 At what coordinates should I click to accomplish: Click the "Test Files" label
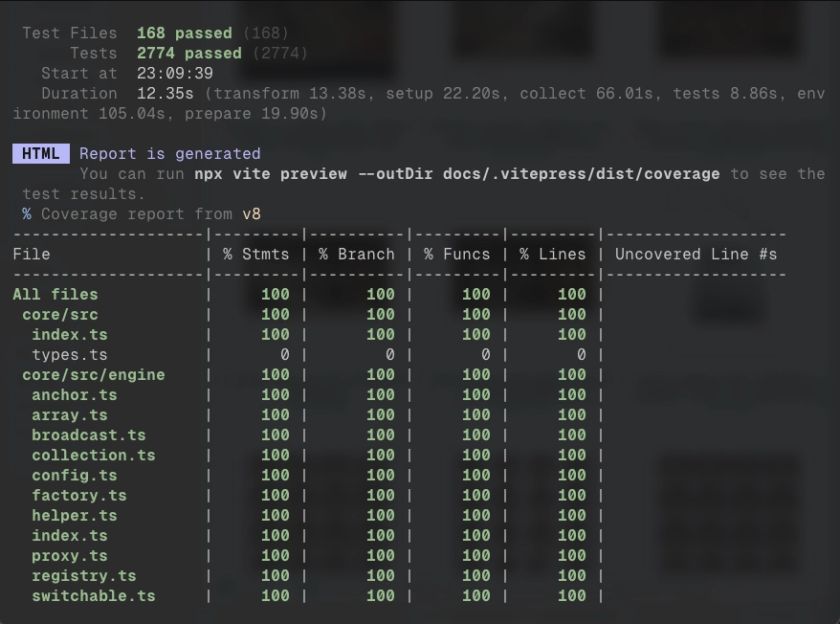tap(70, 33)
